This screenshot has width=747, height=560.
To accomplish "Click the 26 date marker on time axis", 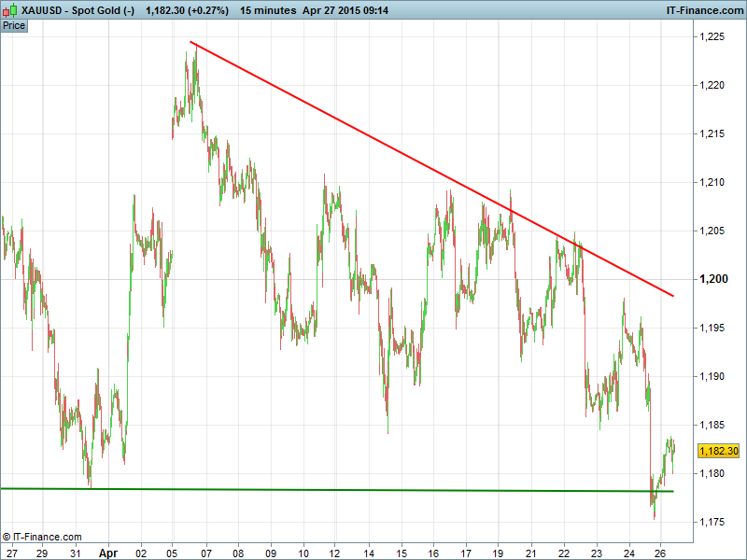I will [x=659, y=552].
